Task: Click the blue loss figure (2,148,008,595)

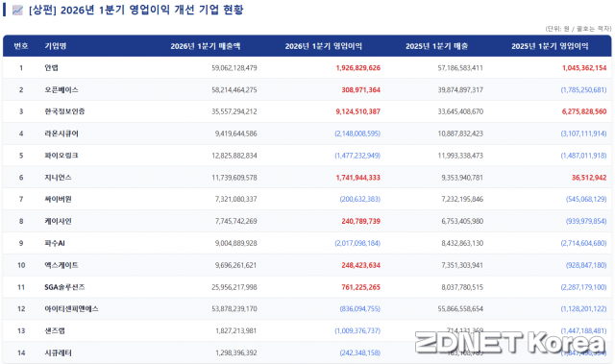Action: tap(357, 133)
